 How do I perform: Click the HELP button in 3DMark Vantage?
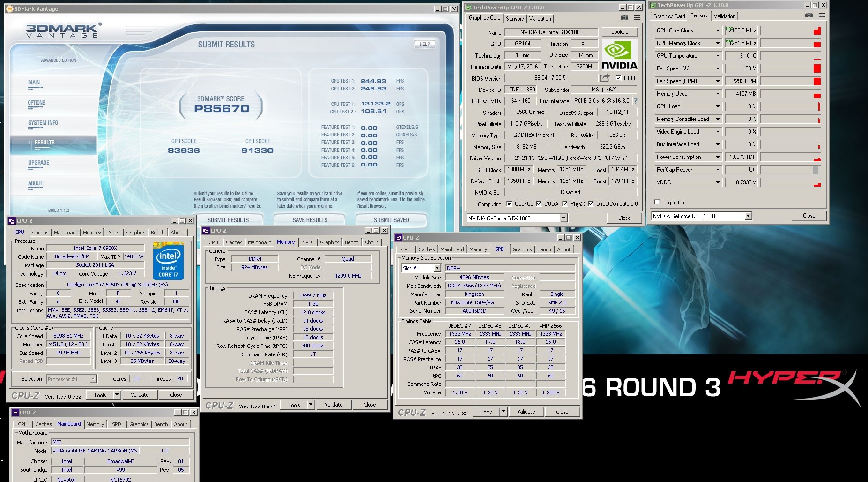coord(424,44)
